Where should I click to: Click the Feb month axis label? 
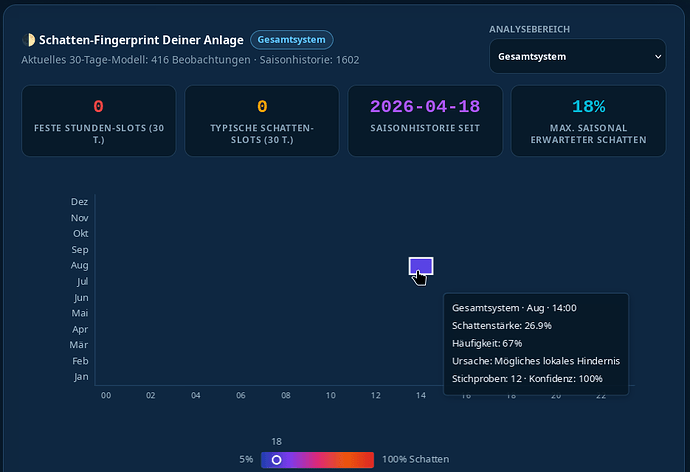81,361
